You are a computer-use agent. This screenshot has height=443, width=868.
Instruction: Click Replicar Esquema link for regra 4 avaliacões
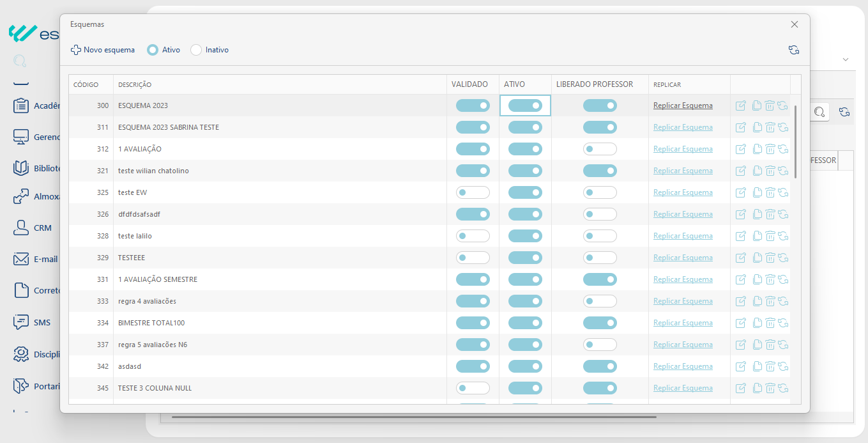[x=683, y=301]
